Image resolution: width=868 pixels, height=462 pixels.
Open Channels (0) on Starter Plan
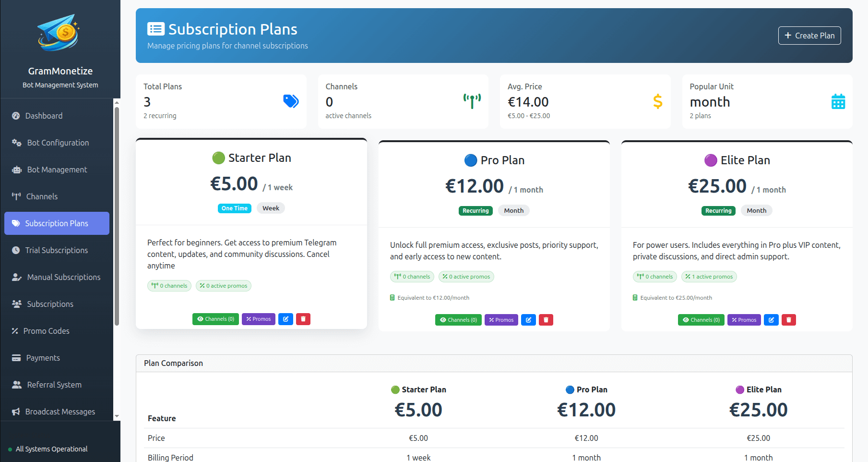pos(215,319)
